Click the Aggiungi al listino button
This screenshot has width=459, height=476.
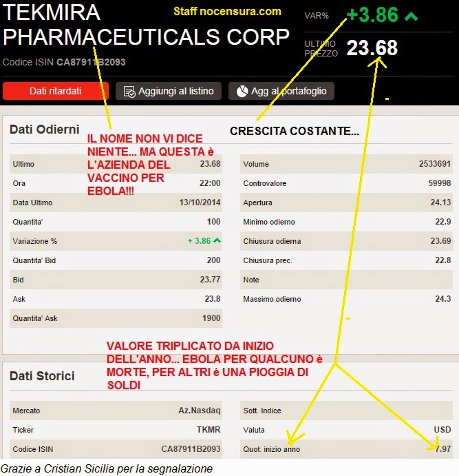click(x=169, y=91)
